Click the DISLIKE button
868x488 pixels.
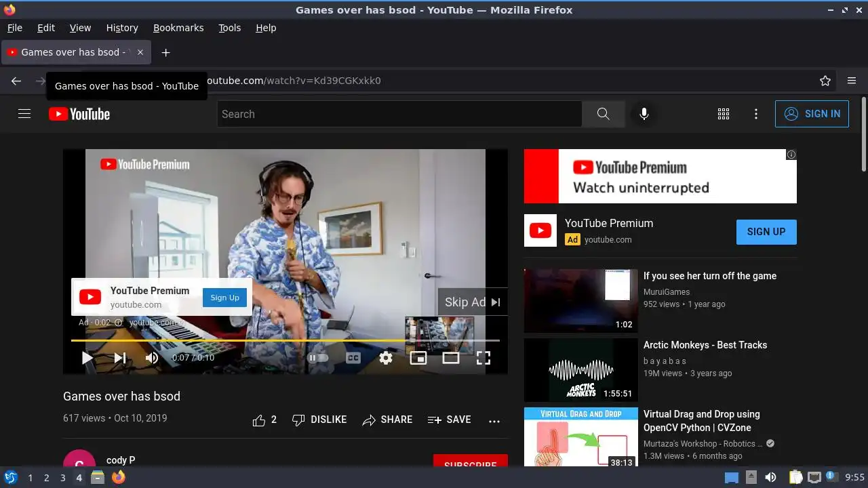(x=319, y=420)
